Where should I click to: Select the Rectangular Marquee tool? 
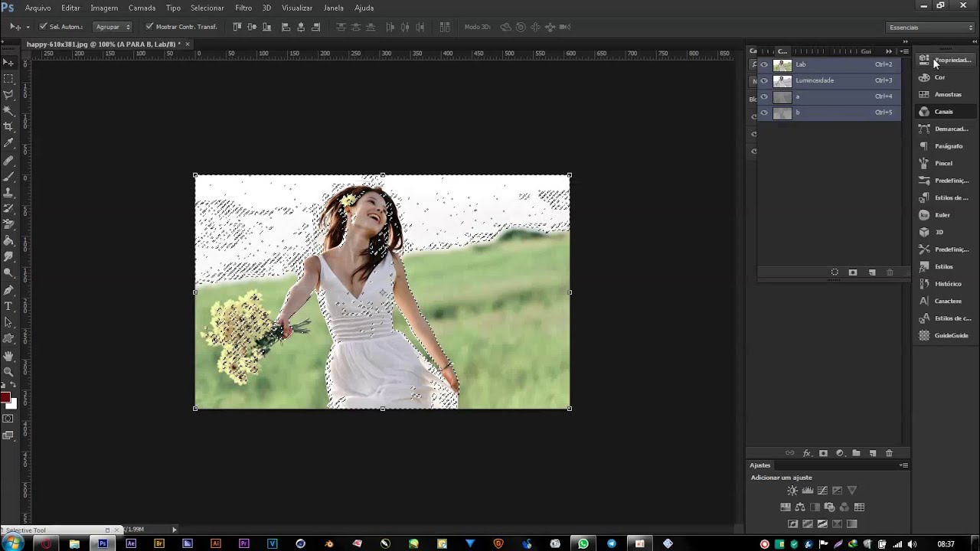[8, 78]
